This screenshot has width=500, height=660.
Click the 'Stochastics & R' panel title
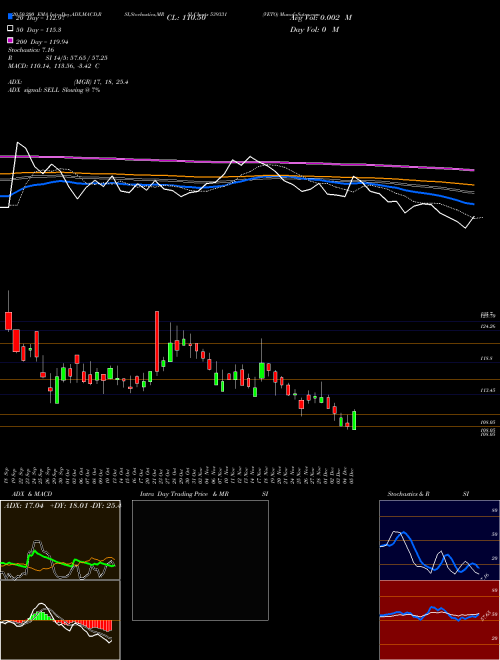tap(409, 494)
